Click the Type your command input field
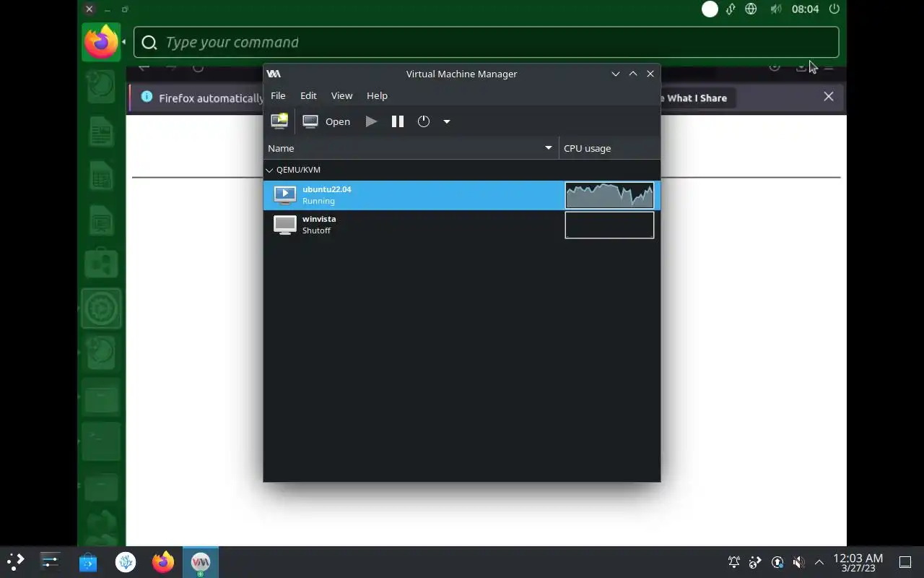This screenshot has height=578, width=924. (486, 43)
